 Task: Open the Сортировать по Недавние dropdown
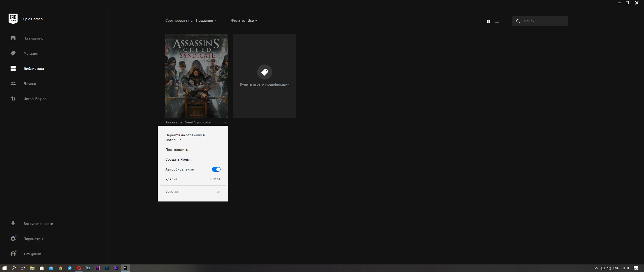pos(206,20)
